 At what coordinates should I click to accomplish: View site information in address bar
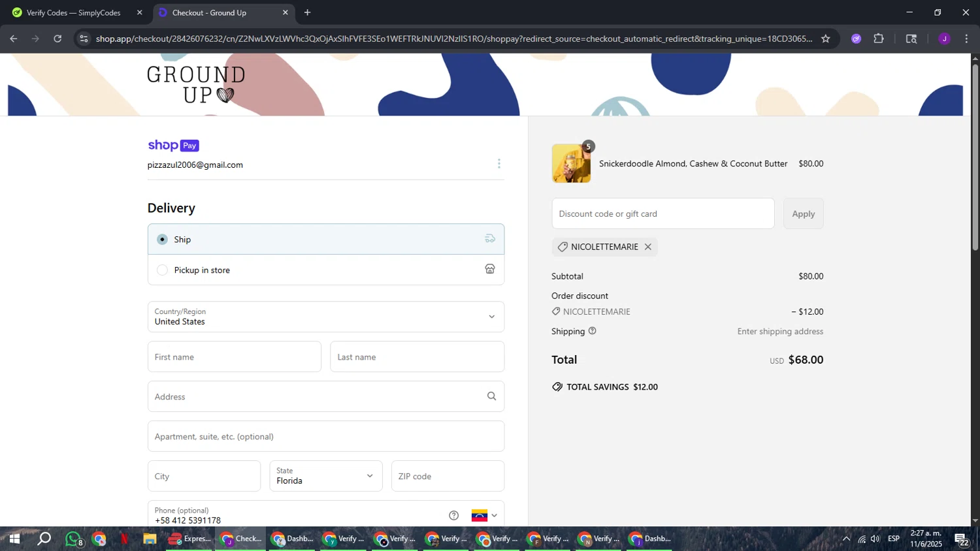(x=83, y=39)
